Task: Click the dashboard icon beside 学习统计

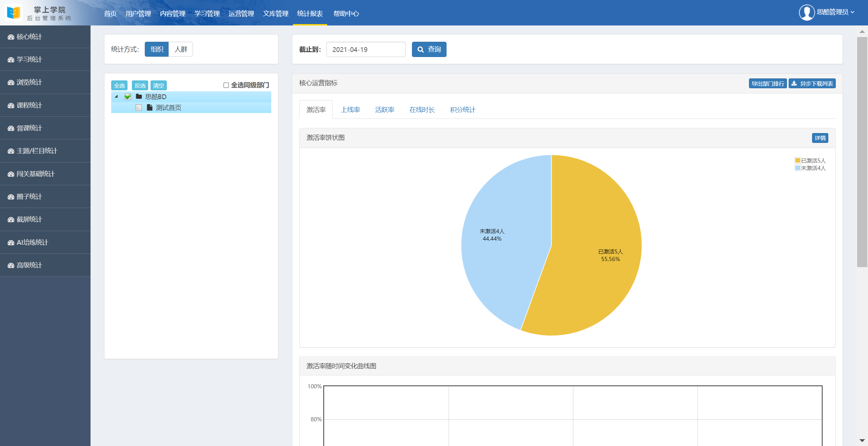Action: 11,60
